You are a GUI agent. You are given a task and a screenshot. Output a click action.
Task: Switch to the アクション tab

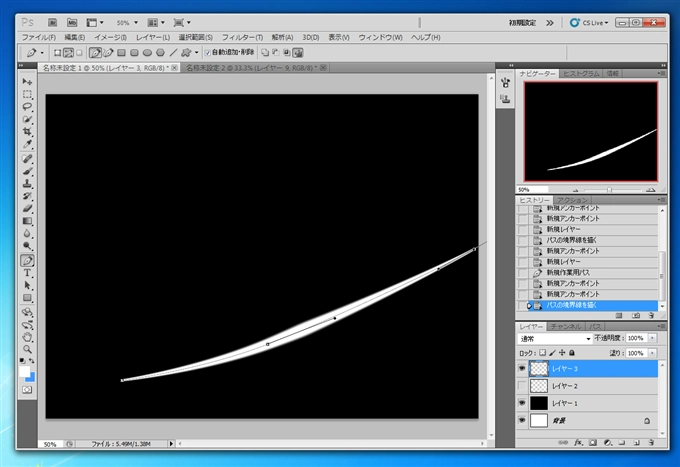coord(572,200)
